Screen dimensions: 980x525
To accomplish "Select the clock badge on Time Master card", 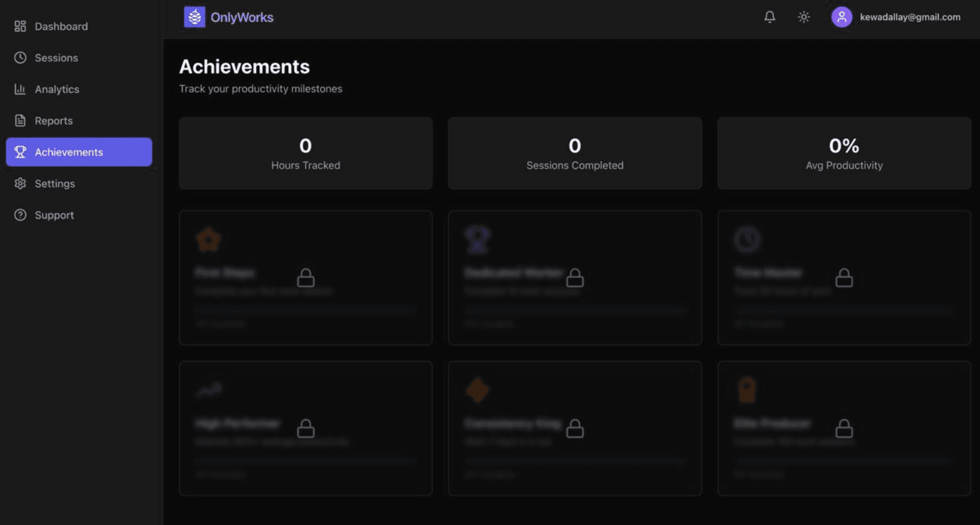I will 747,238.
